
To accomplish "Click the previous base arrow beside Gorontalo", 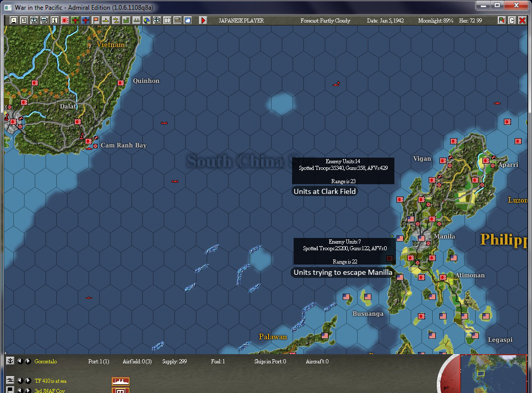I will (20, 361).
